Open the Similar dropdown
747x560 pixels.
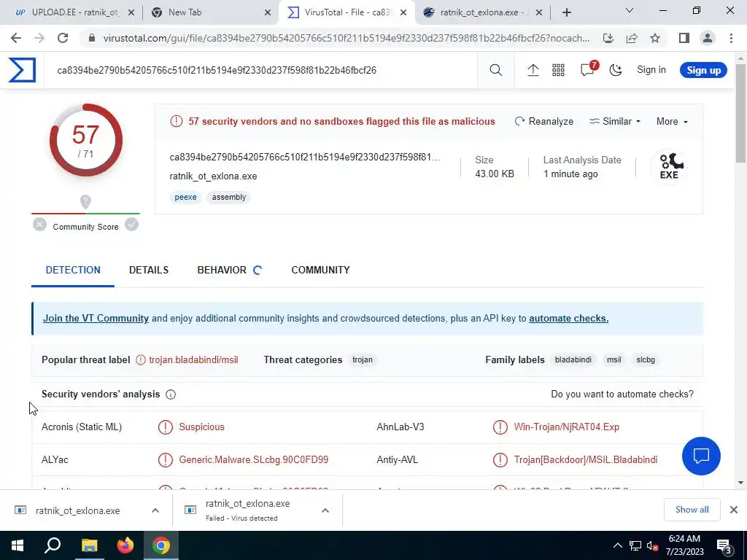coord(614,122)
